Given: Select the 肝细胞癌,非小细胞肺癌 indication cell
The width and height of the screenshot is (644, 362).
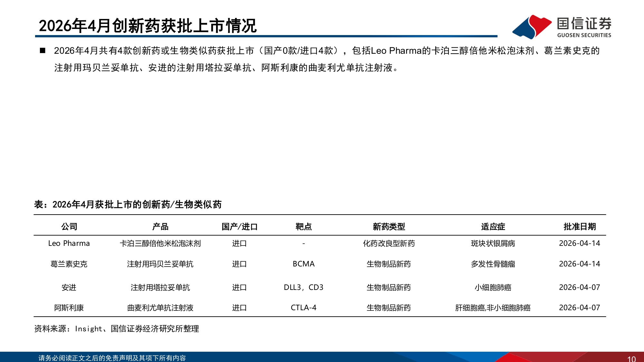Looking at the screenshot, I should coord(493,308).
